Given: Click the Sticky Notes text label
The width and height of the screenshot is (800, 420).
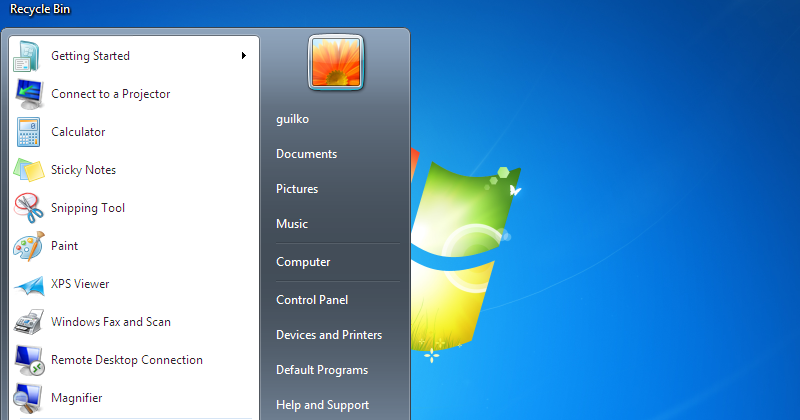Looking at the screenshot, I should click(83, 170).
